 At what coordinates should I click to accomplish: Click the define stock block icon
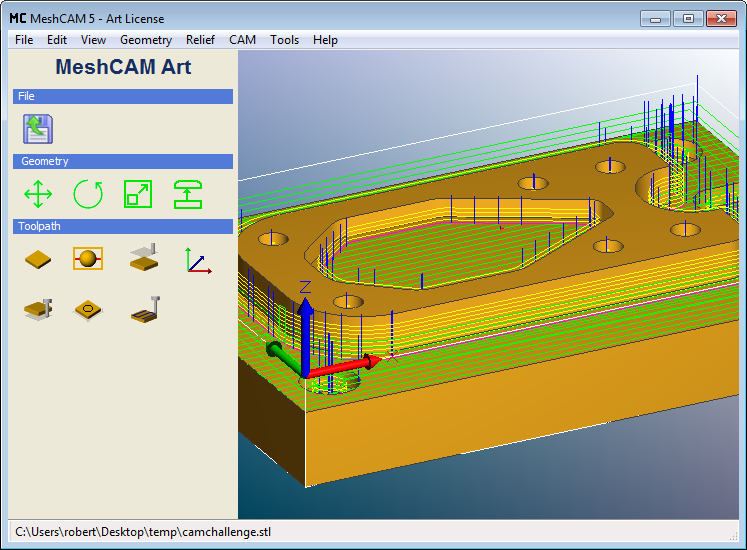[x=38, y=259]
